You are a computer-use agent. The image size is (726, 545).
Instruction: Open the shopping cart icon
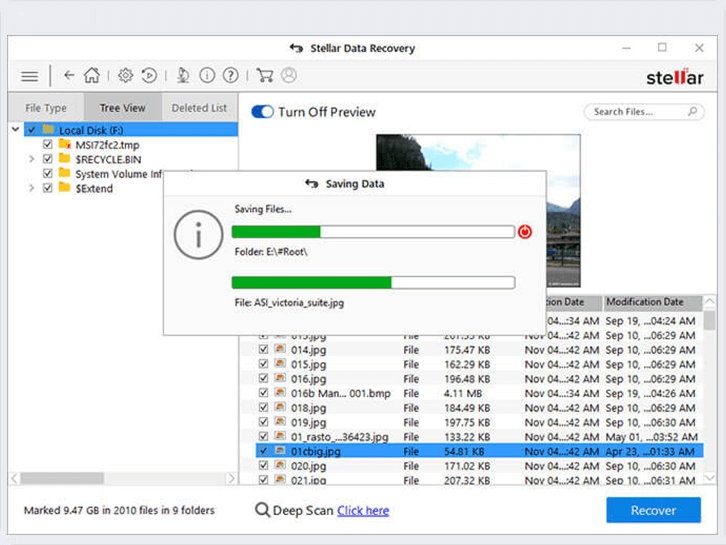(264, 75)
